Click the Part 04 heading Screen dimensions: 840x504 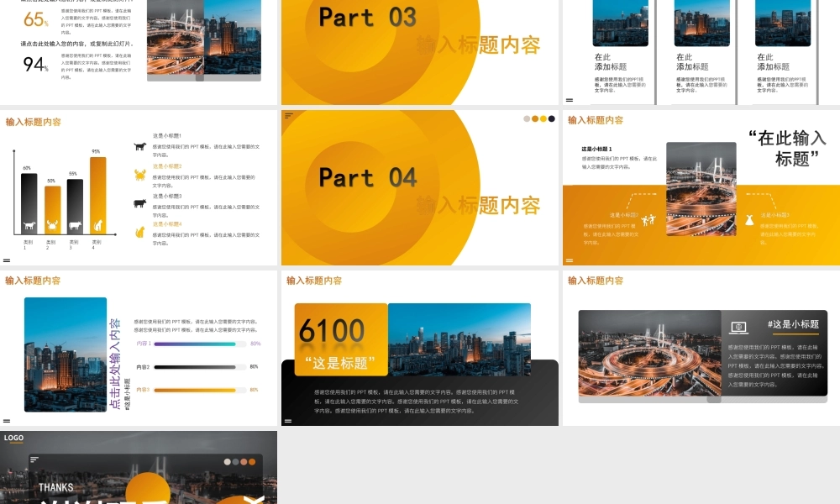pos(368,178)
